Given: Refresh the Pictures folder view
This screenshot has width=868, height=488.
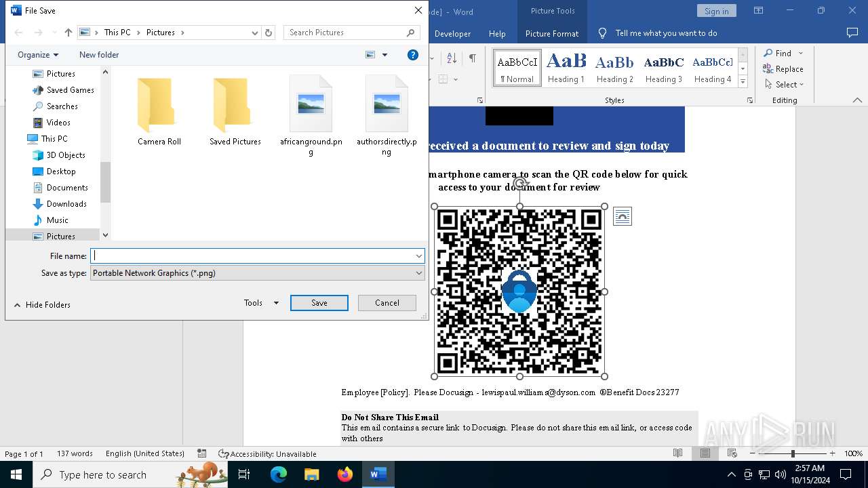Looking at the screenshot, I should (x=269, y=33).
